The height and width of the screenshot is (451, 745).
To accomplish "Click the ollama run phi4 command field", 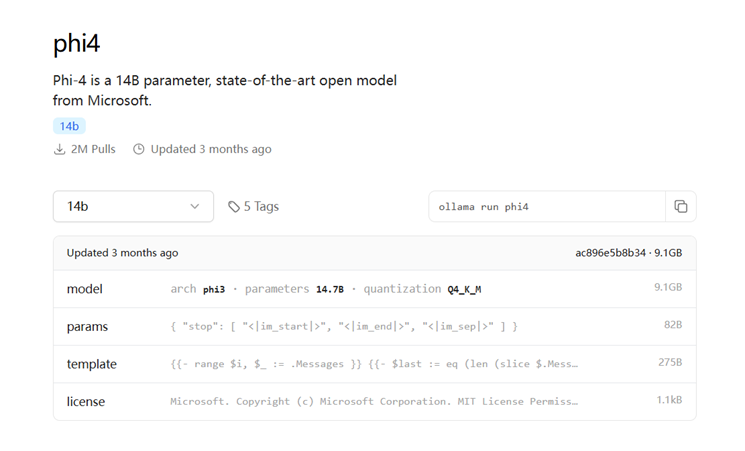I will point(546,207).
